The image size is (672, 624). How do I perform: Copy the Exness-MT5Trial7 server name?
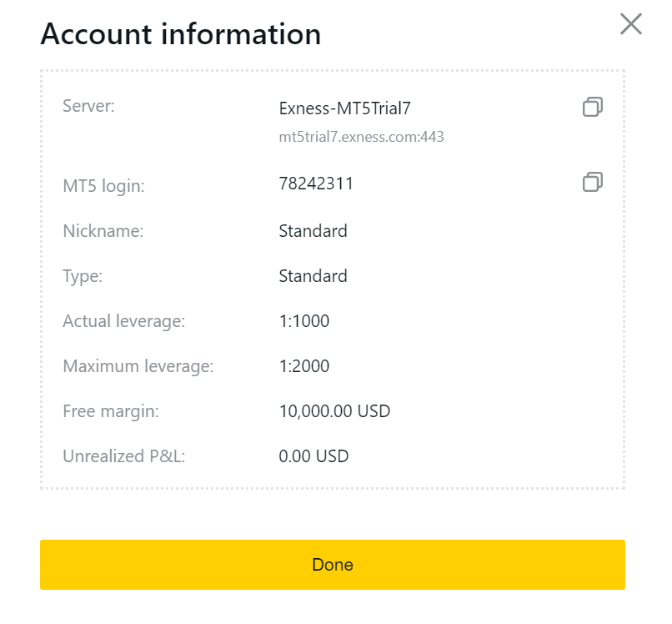pyautogui.click(x=592, y=107)
